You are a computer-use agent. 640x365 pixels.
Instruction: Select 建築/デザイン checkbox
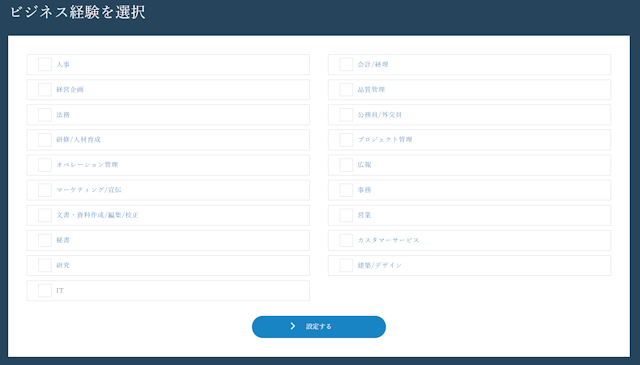(346, 265)
